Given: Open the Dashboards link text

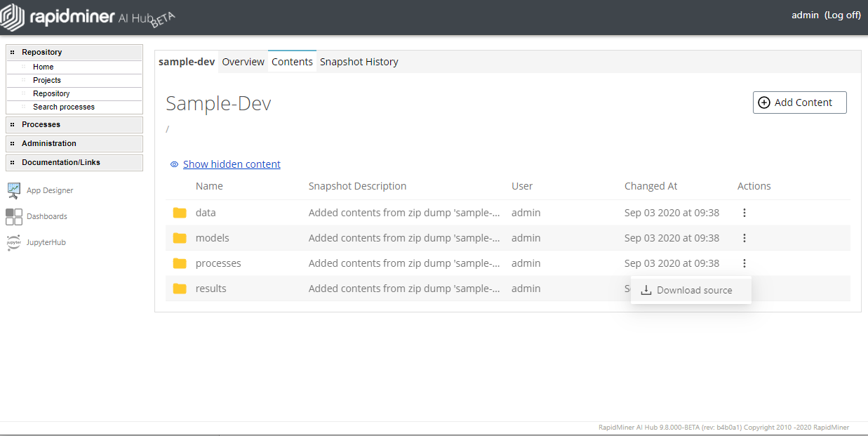Looking at the screenshot, I should 47,216.
